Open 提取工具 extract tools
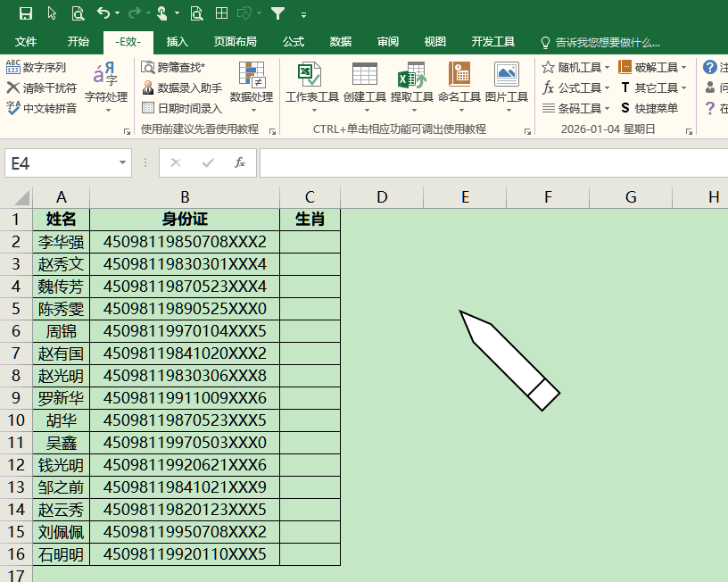The height and width of the screenshot is (582, 728). [411, 84]
